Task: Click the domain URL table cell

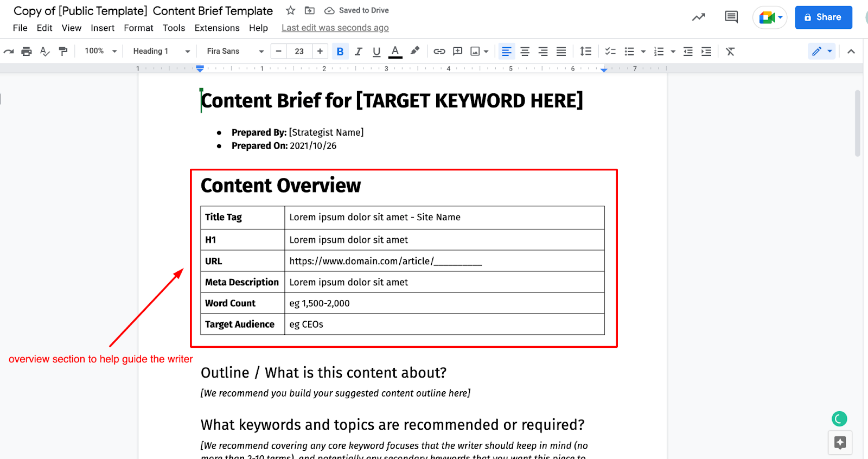Action: click(x=444, y=261)
